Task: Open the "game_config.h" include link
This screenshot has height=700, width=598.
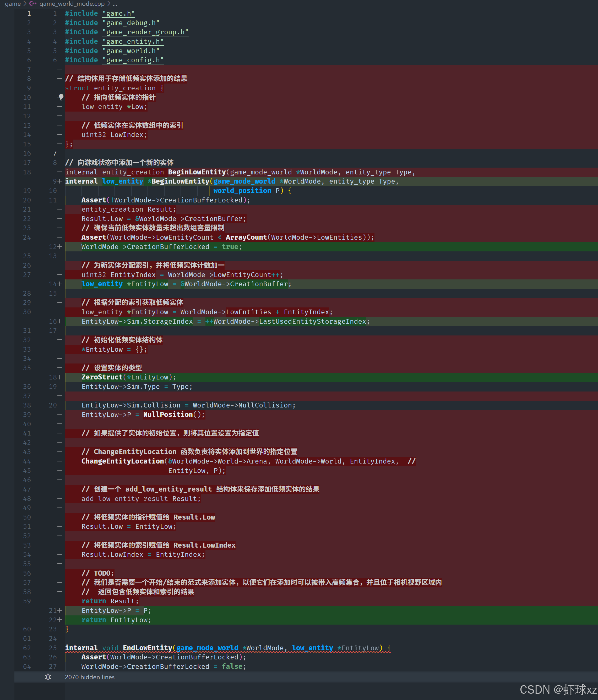Action: click(x=133, y=60)
